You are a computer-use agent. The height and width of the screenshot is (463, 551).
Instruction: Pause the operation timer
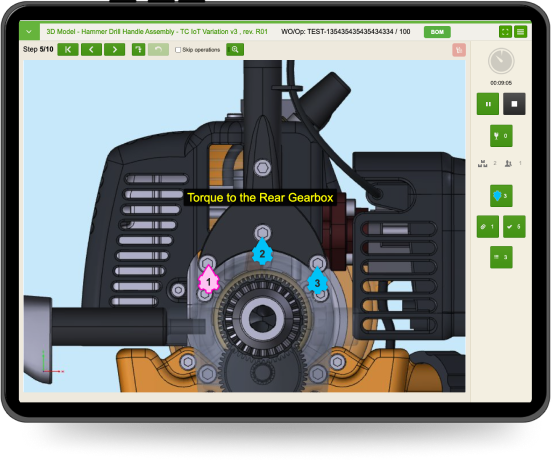point(488,104)
